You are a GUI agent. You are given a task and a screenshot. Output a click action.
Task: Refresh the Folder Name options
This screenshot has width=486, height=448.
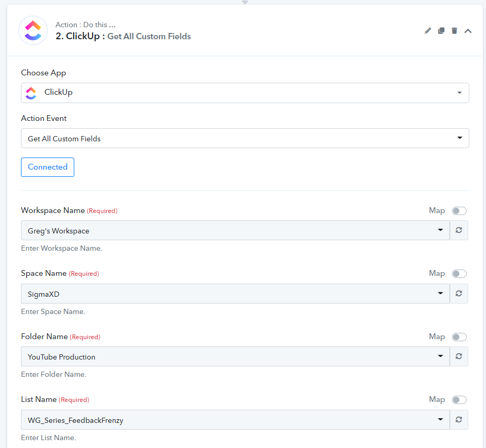(x=459, y=356)
